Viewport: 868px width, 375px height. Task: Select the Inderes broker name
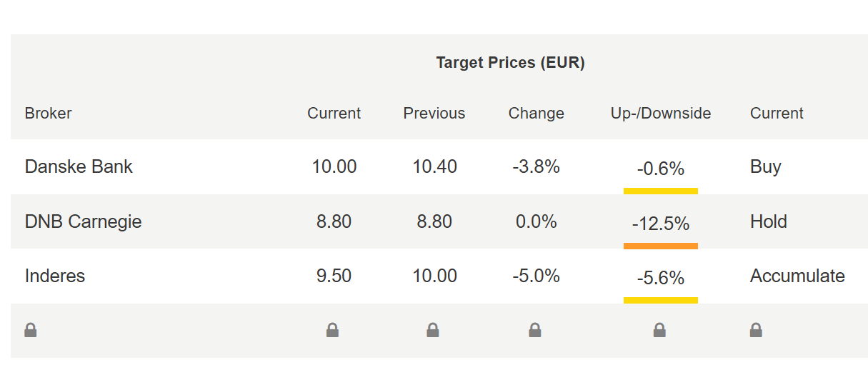[55, 276]
